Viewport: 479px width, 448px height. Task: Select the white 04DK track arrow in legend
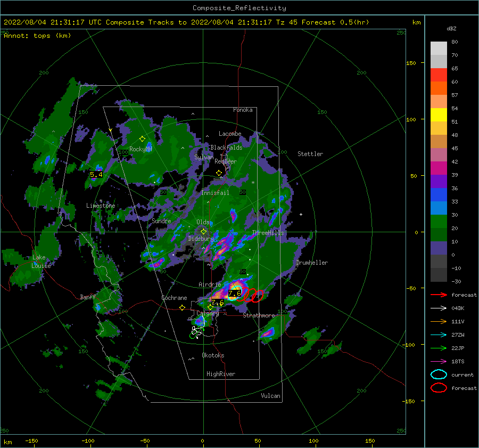click(439, 308)
